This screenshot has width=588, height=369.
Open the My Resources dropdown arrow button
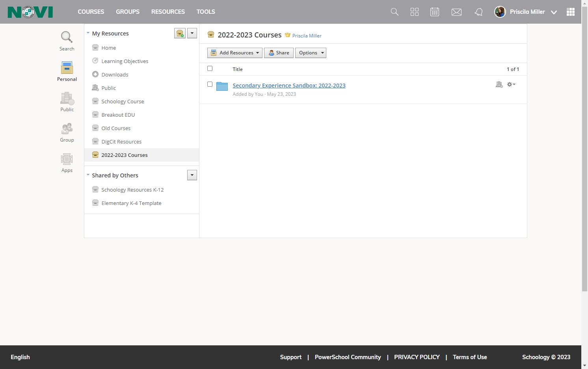[192, 33]
